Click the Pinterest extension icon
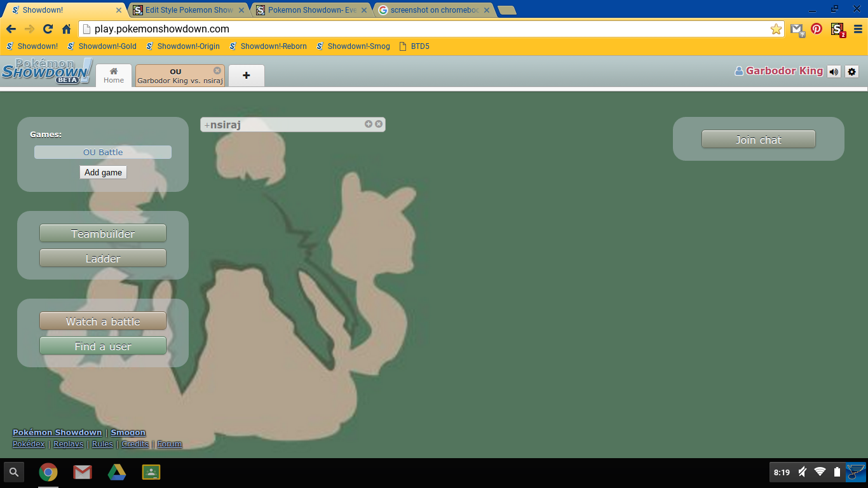This screenshot has height=488, width=868. click(817, 29)
